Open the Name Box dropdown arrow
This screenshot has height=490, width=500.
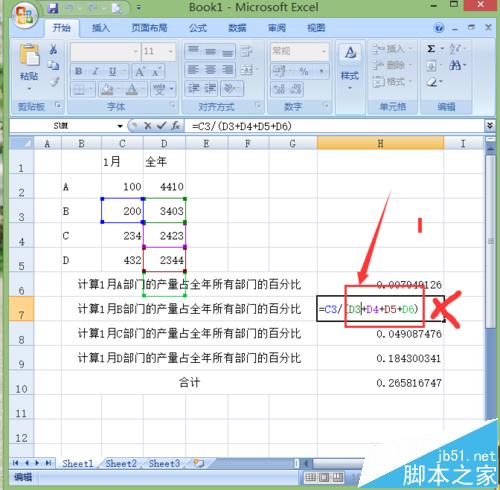coord(120,126)
